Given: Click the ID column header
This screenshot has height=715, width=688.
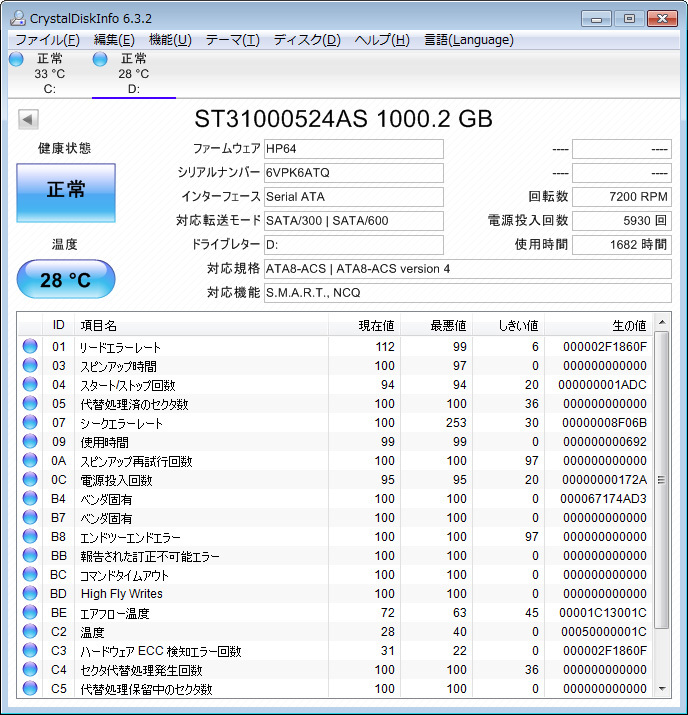Looking at the screenshot, I should coord(59,325).
